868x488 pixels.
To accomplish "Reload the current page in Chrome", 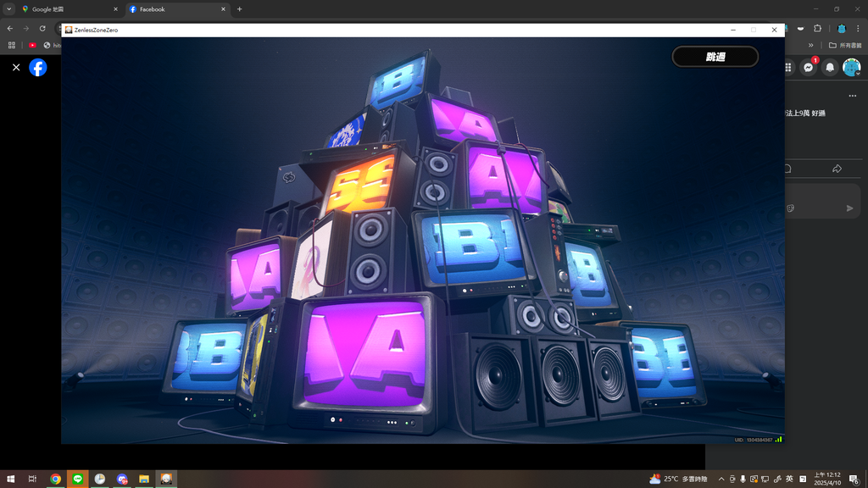I will (42, 28).
